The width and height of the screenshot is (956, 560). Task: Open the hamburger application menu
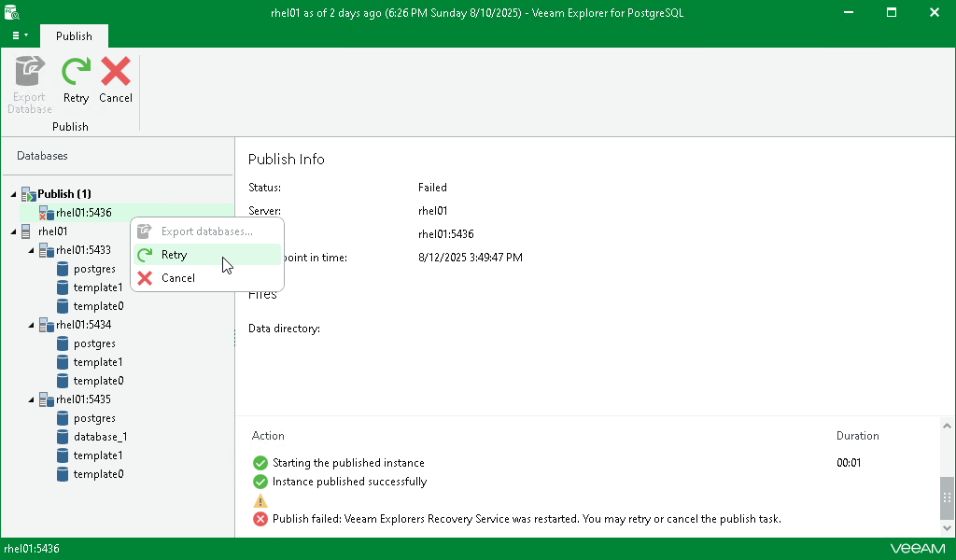pyautogui.click(x=20, y=36)
